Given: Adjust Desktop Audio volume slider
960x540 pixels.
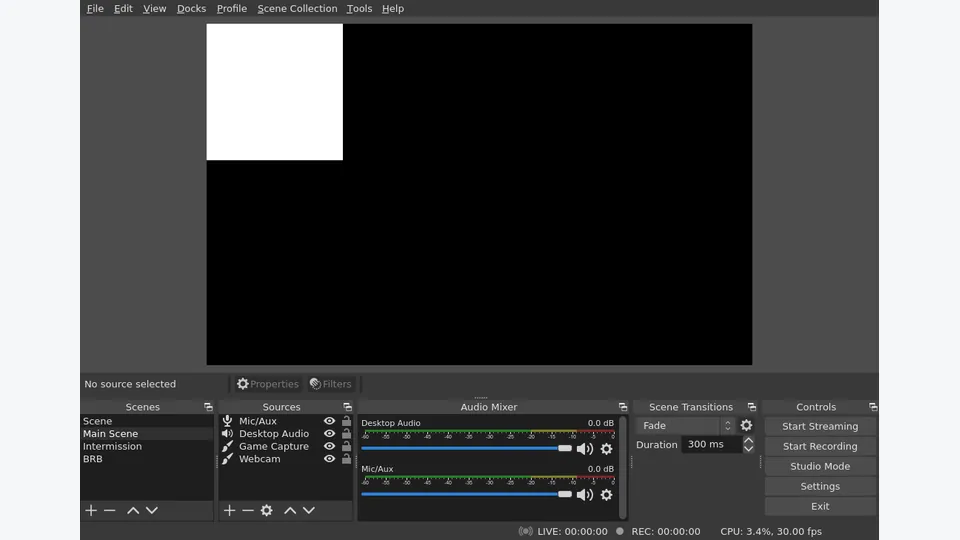Looking at the screenshot, I should pyautogui.click(x=467, y=448).
